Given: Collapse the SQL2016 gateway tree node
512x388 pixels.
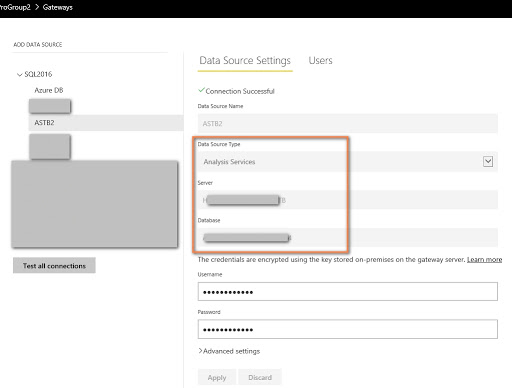Looking at the screenshot, I should (19, 74).
